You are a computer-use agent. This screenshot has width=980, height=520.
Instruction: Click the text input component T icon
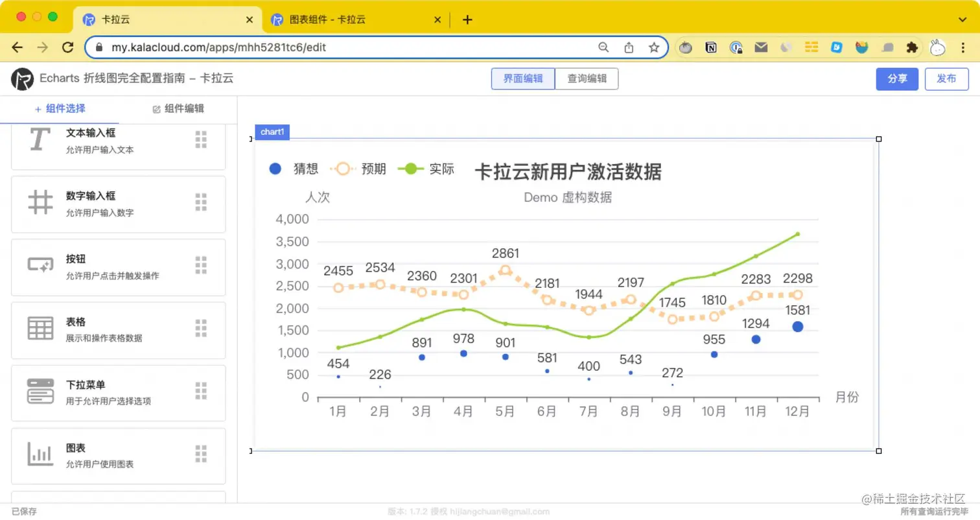(40, 140)
